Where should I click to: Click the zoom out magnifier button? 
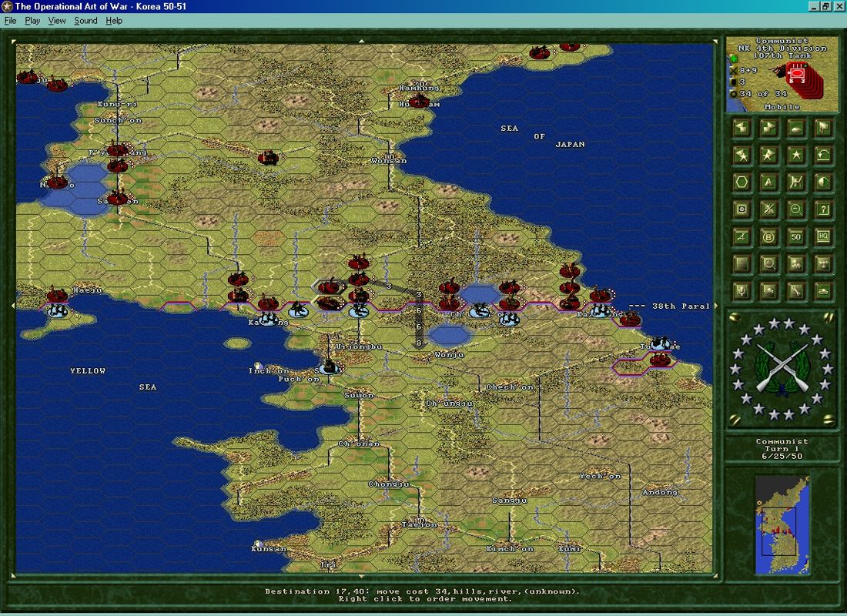pos(796,209)
